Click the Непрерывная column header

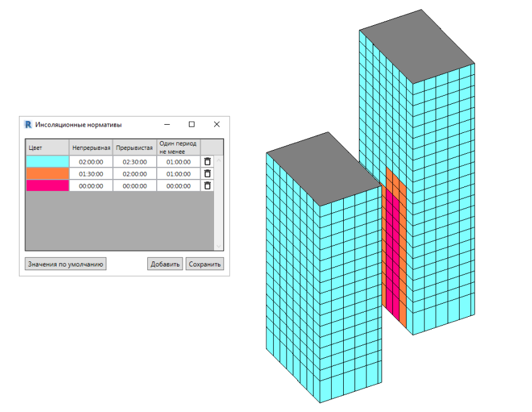coord(91,147)
